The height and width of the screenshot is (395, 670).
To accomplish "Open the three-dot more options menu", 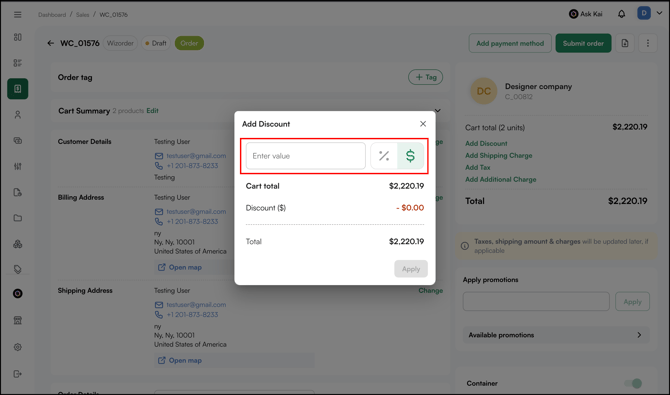I will (x=647, y=43).
